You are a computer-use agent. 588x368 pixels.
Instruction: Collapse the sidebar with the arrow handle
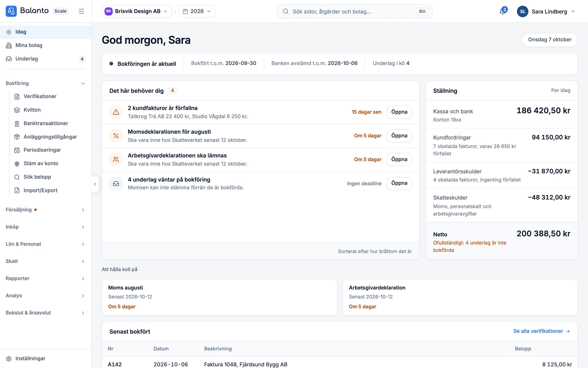coord(95,184)
